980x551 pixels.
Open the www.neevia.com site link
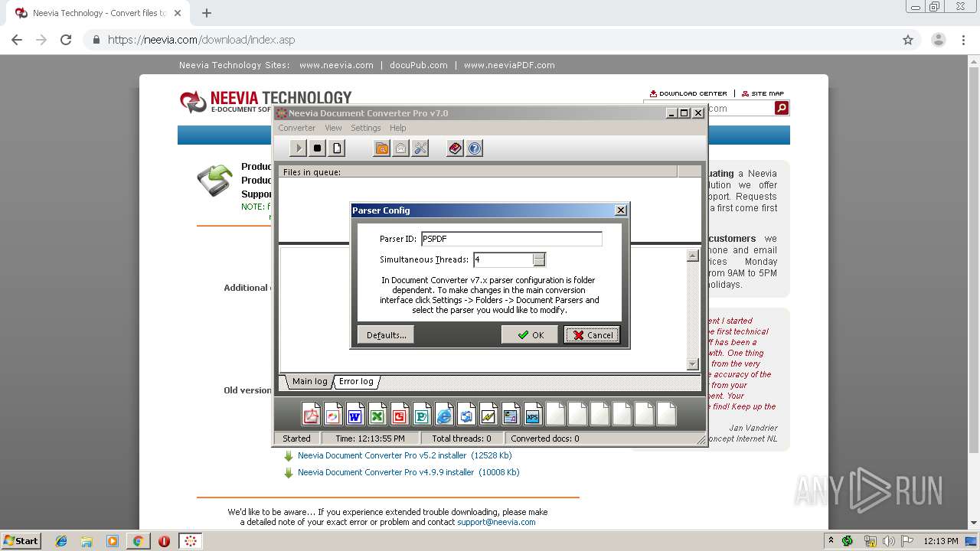click(336, 65)
